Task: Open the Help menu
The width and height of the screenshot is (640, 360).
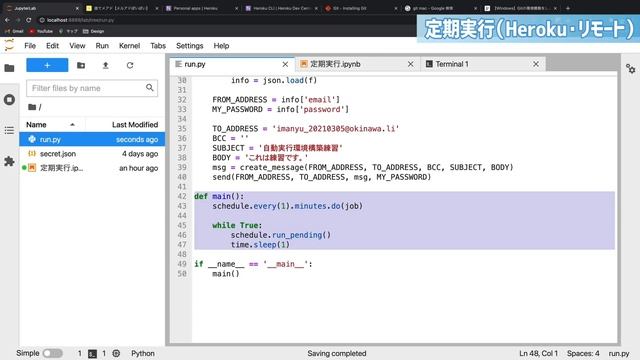Action: (x=221, y=46)
